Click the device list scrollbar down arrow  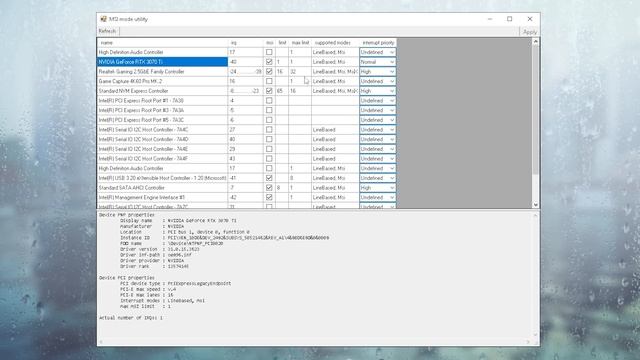tap(536, 205)
